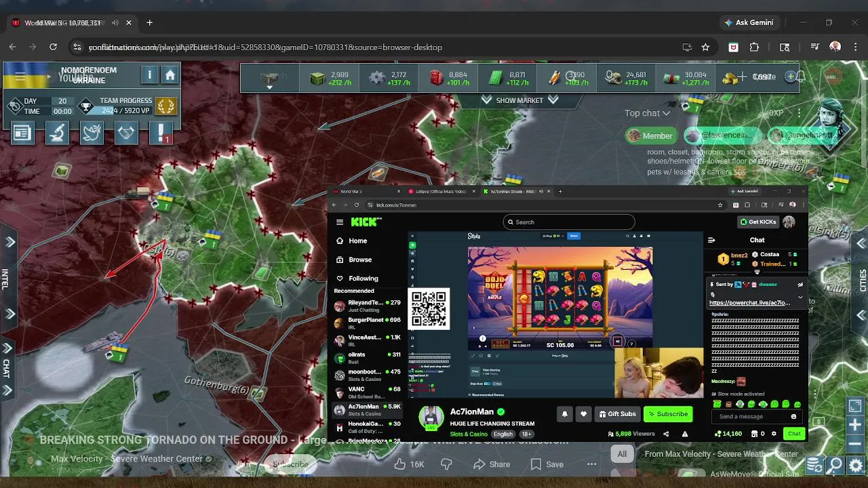Open the research microscope icon

(x=57, y=134)
